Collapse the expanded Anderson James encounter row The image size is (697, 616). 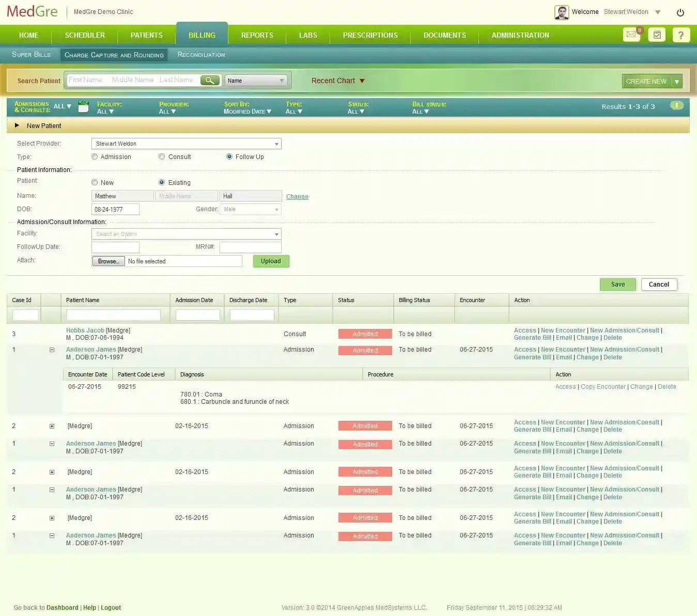52,350
